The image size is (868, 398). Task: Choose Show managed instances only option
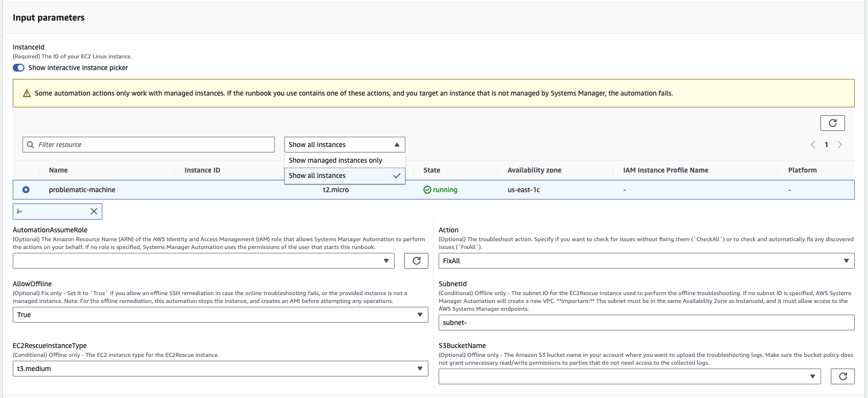[x=335, y=160]
